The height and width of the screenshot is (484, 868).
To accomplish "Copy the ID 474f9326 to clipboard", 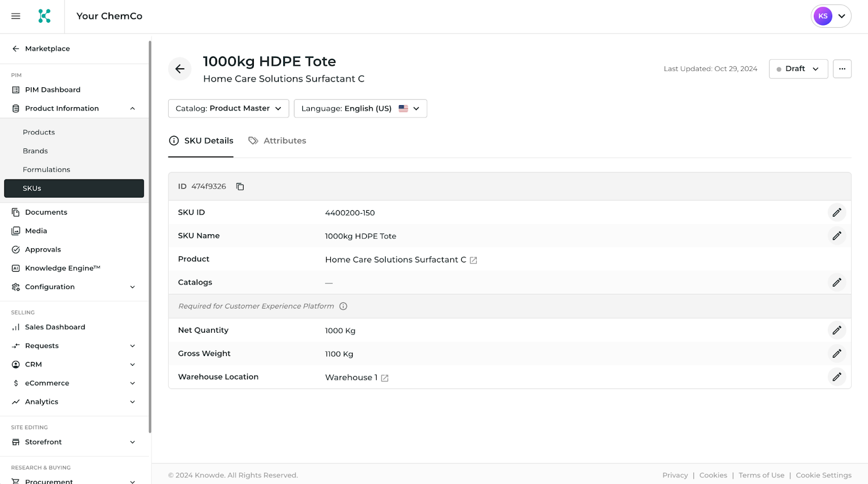I will pos(240,186).
